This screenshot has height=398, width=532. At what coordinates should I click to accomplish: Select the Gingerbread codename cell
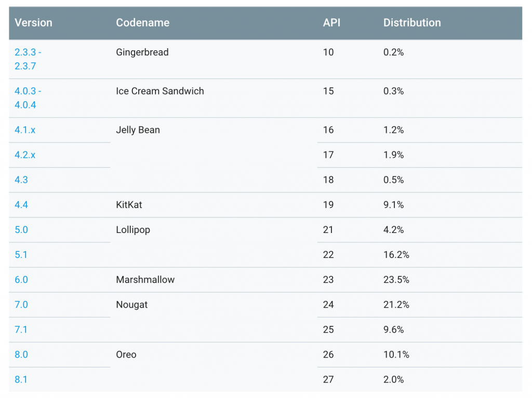point(142,52)
